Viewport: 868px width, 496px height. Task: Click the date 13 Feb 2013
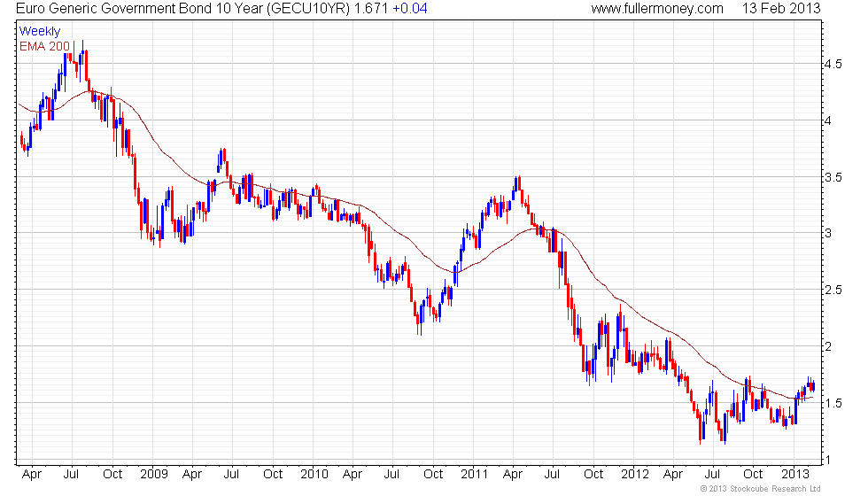(x=781, y=9)
